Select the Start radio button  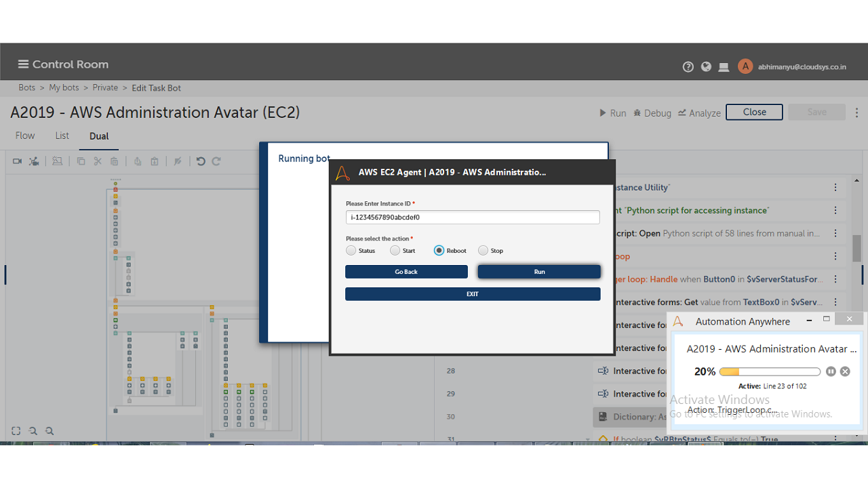pyautogui.click(x=395, y=251)
